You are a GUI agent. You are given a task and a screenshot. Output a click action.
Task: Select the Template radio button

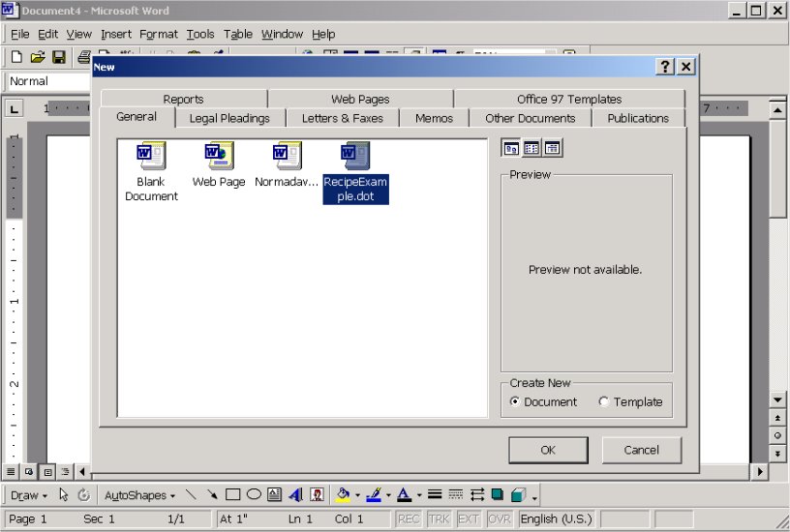click(x=604, y=402)
